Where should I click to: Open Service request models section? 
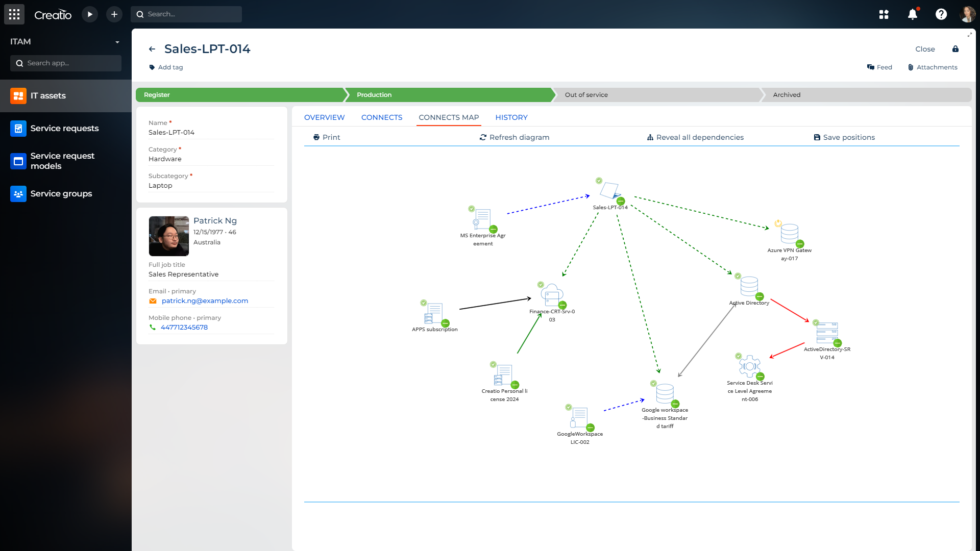(x=66, y=161)
